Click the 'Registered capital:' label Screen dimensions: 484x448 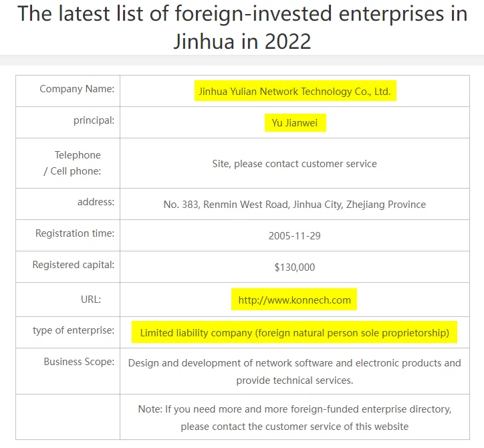[73, 265]
